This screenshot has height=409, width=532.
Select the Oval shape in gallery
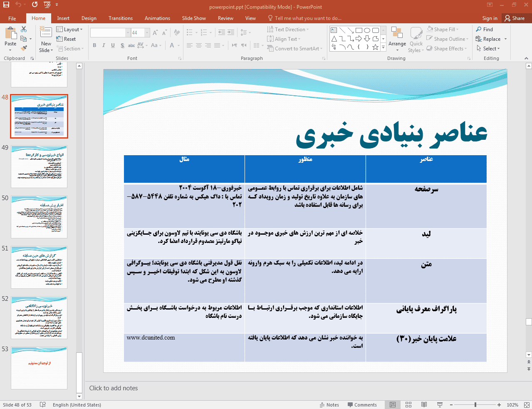[367, 30]
